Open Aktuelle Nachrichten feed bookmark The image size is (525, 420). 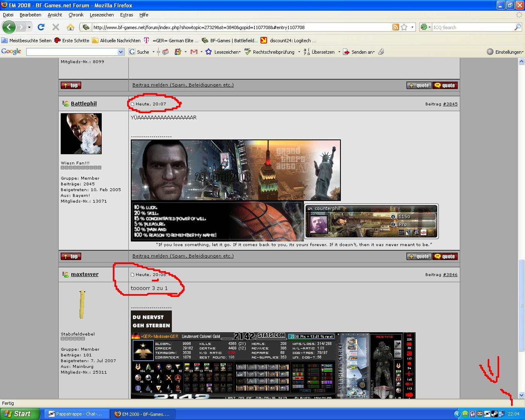click(x=116, y=41)
